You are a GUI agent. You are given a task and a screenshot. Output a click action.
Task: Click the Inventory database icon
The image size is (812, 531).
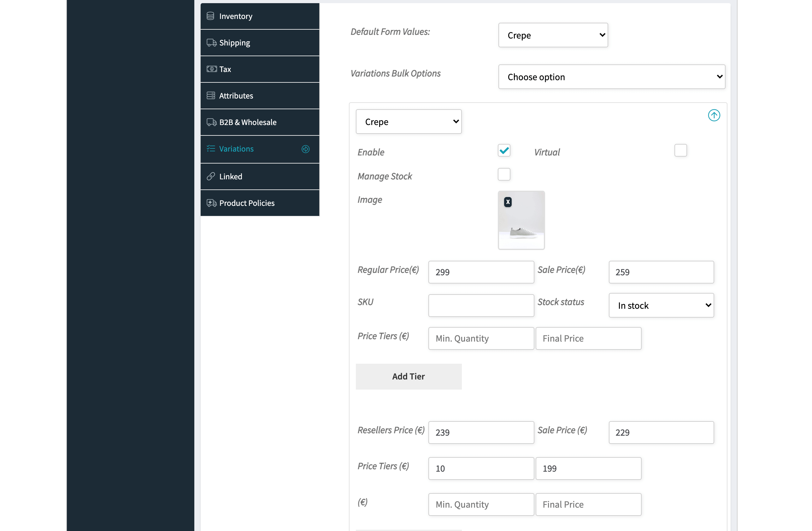(x=210, y=16)
